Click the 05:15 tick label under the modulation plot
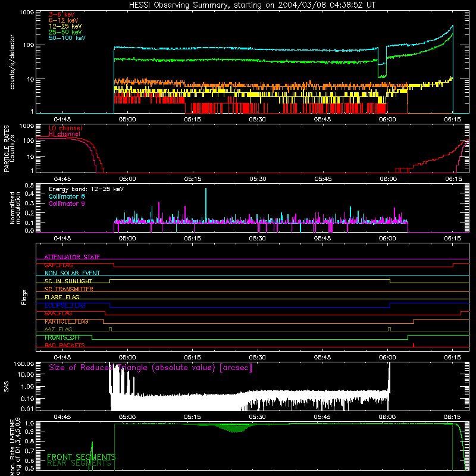 (192, 239)
